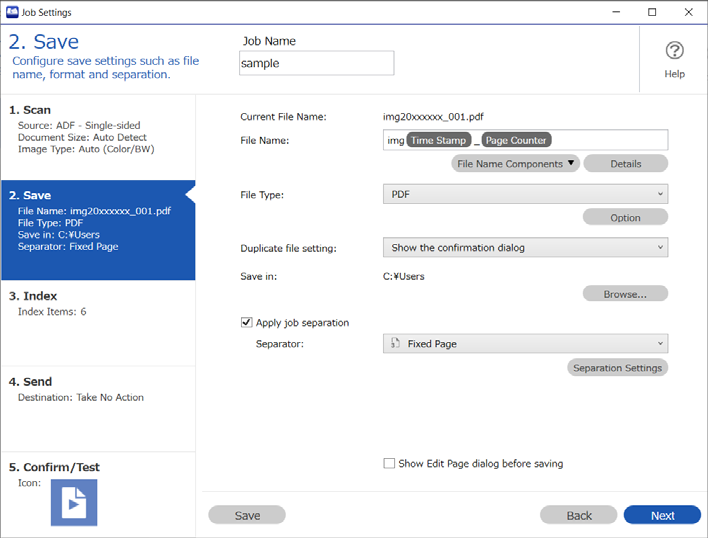Click the Fixed Page separator icon
Image resolution: width=708 pixels, height=538 pixels.
click(395, 343)
